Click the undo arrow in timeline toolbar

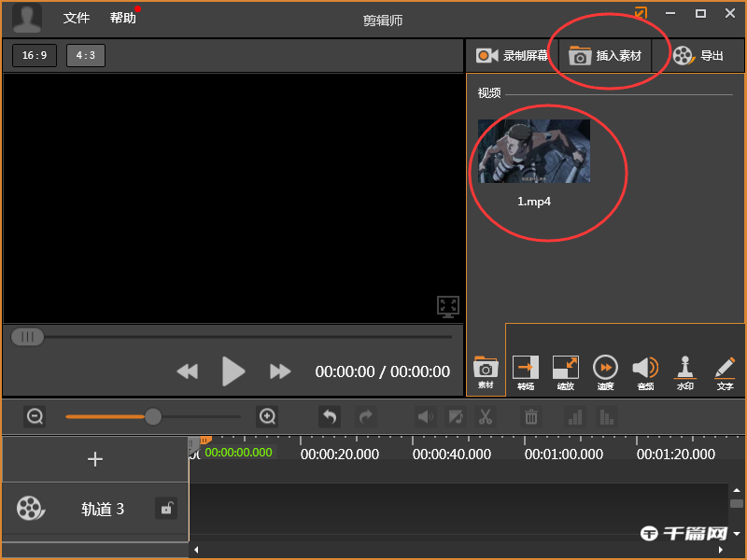[x=330, y=417]
